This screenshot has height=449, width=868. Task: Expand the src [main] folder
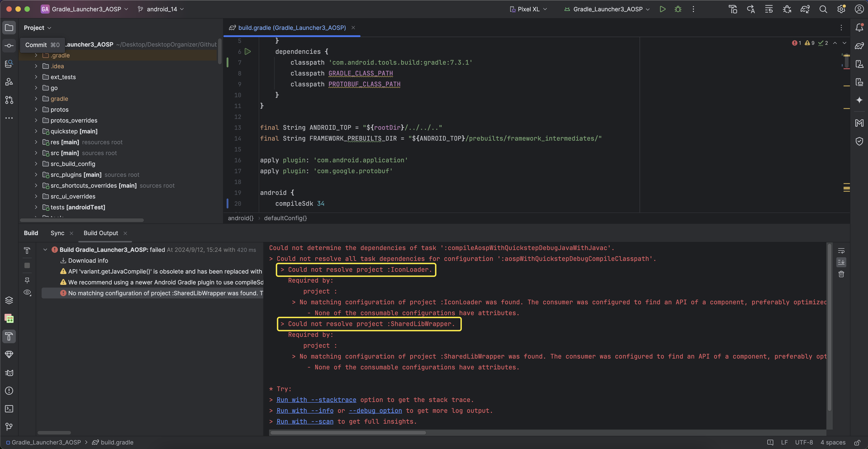[x=36, y=153]
